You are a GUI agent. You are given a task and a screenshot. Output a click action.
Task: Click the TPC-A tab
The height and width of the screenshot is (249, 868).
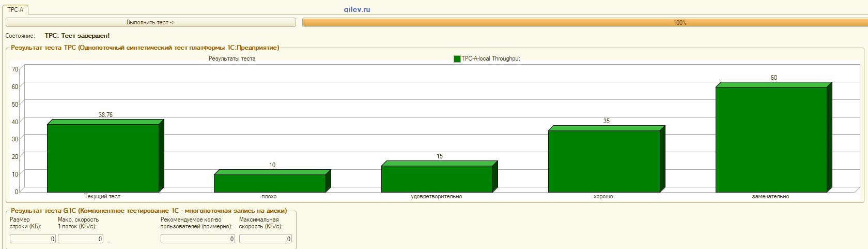(15, 10)
